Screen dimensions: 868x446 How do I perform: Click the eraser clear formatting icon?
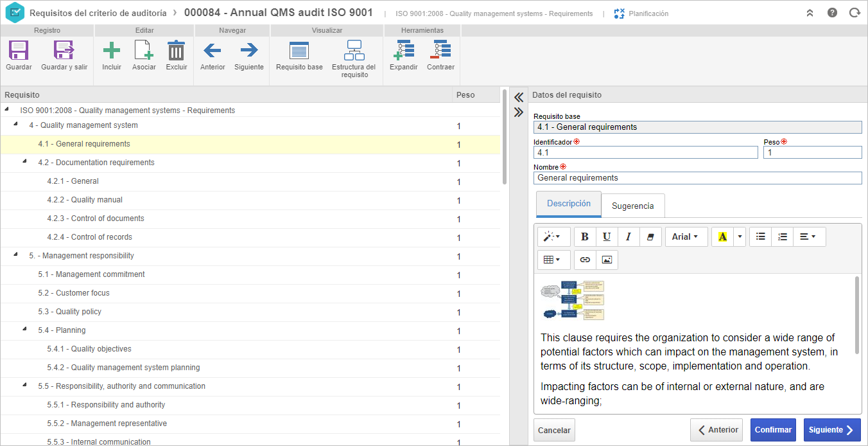tap(650, 236)
